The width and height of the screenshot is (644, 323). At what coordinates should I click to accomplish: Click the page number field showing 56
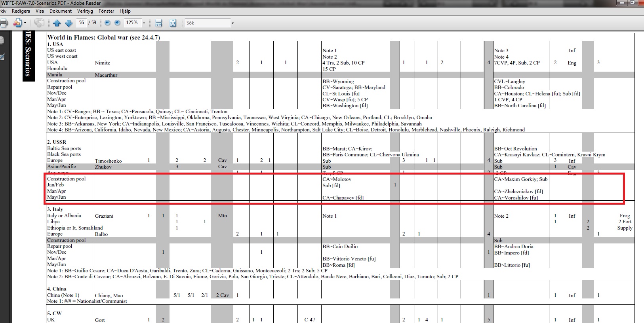(x=82, y=23)
